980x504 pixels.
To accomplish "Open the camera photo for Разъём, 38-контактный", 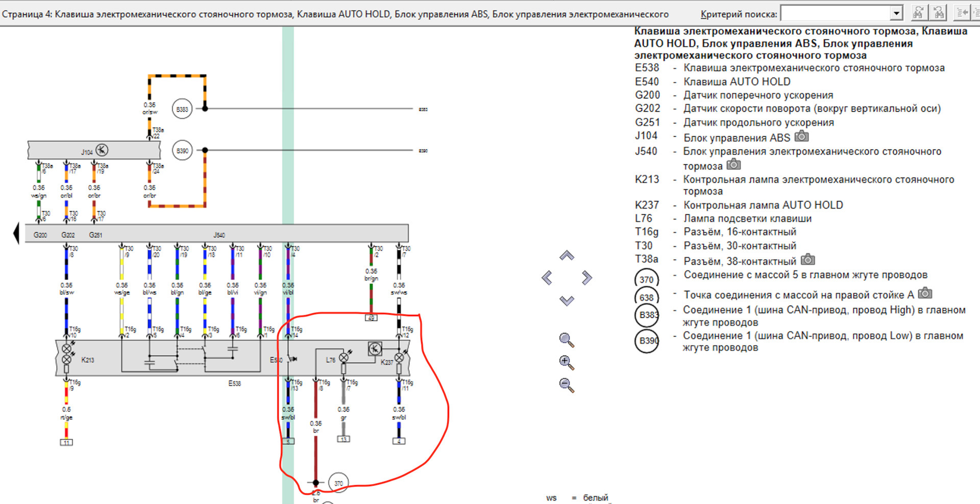I will coord(807,260).
